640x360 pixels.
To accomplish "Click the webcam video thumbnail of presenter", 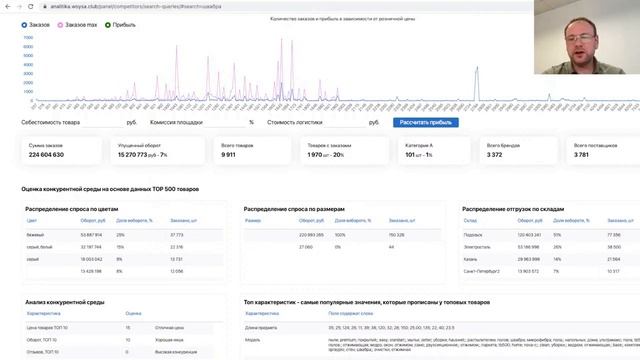I will (587, 37).
